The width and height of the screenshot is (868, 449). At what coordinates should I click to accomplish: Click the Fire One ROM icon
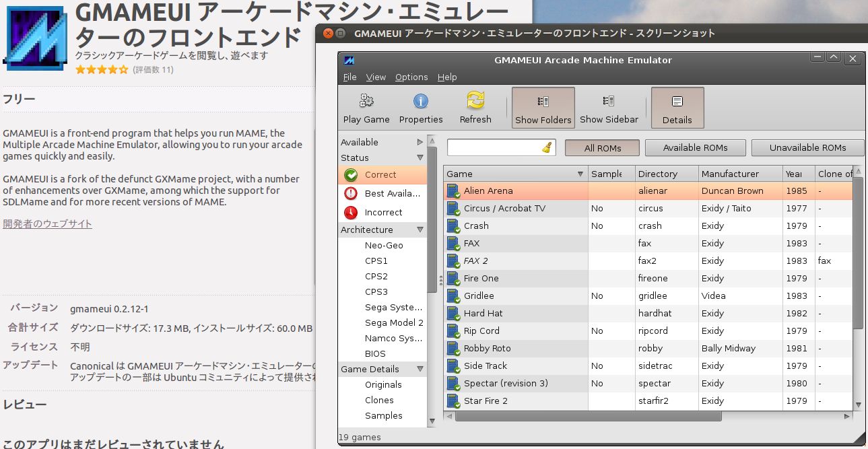453,279
